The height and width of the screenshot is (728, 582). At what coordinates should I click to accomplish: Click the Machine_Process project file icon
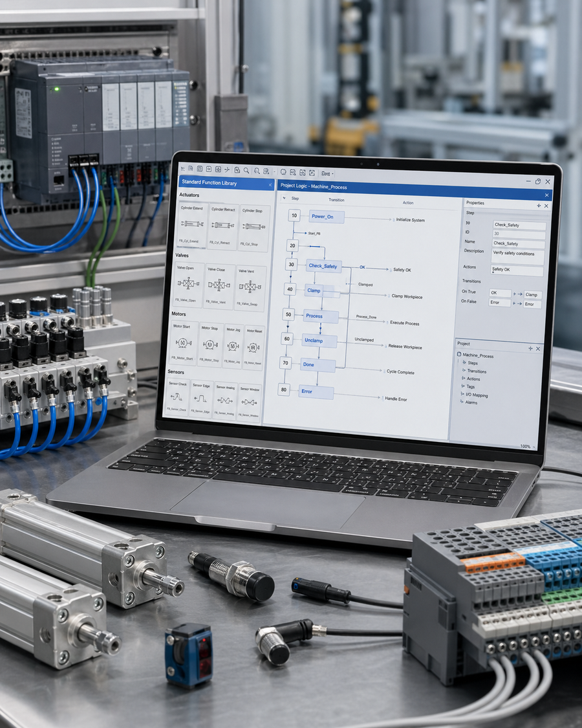click(459, 354)
